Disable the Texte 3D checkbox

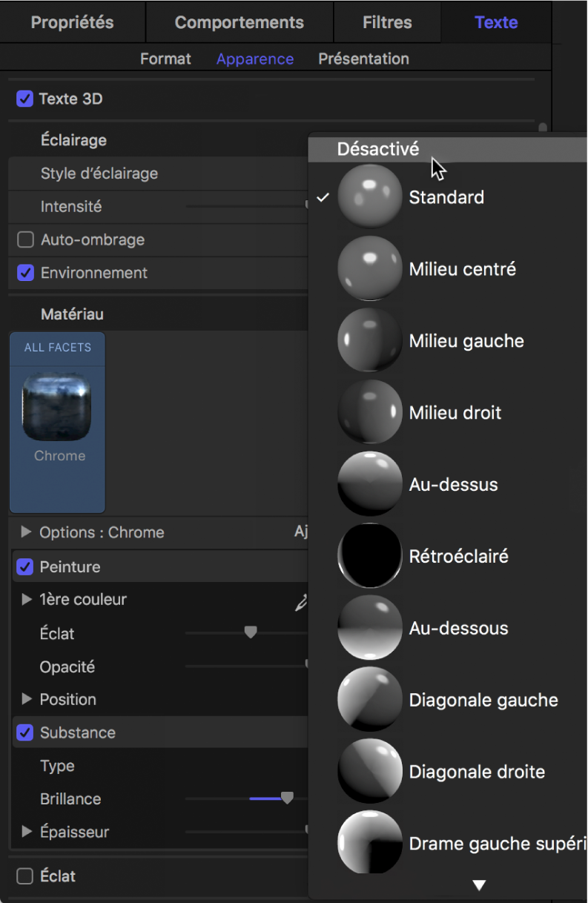24,99
